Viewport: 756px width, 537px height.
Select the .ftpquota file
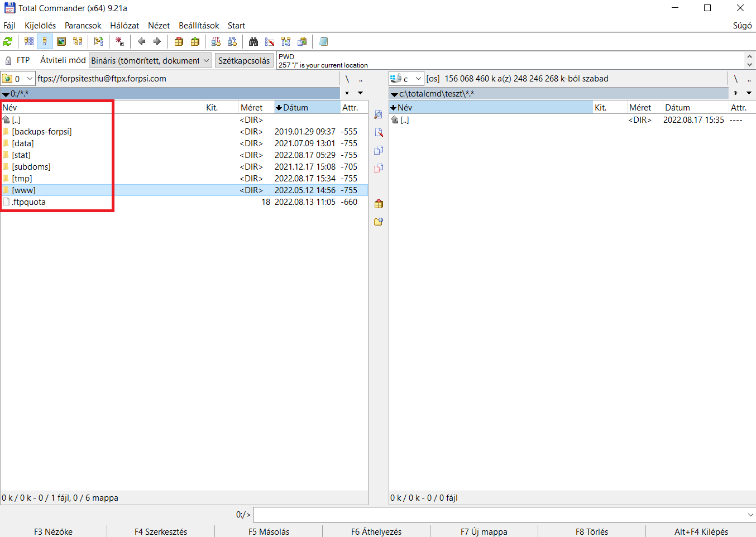pos(28,202)
